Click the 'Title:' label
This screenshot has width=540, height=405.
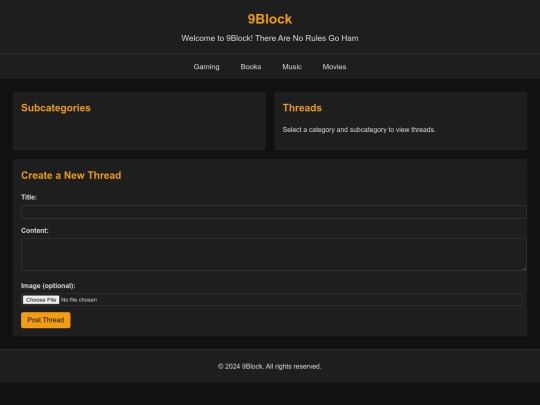(x=29, y=197)
